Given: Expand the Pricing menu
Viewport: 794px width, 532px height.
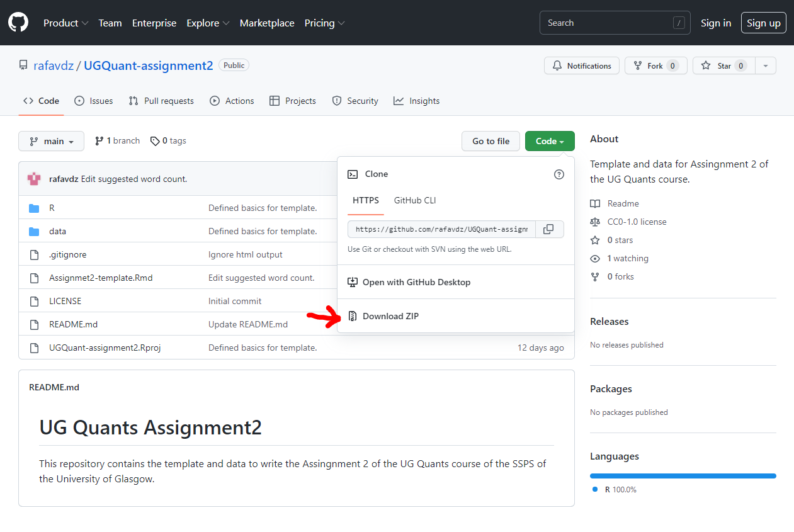Looking at the screenshot, I should [324, 23].
